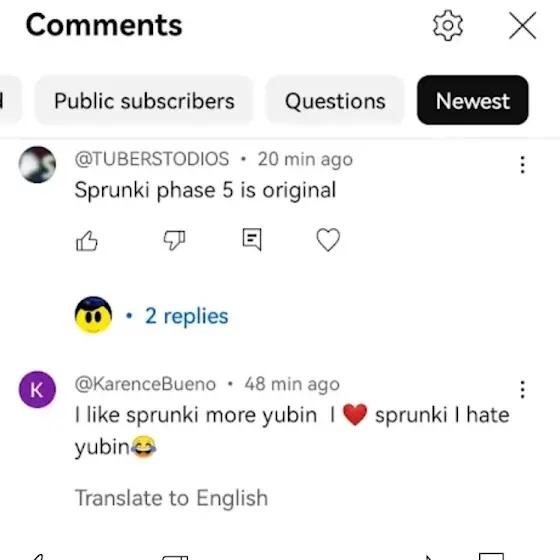Like the Sprunki phase 5 comment
The image size is (560, 560).
coord(87,240)
